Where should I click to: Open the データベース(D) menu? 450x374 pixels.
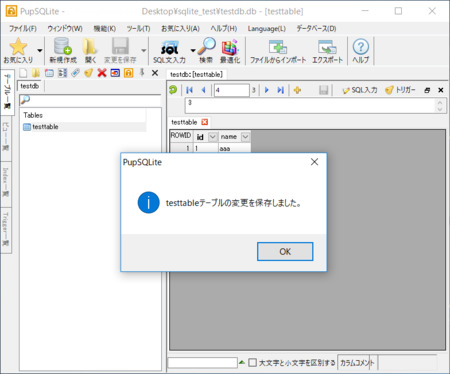click(x=316, y=29)
